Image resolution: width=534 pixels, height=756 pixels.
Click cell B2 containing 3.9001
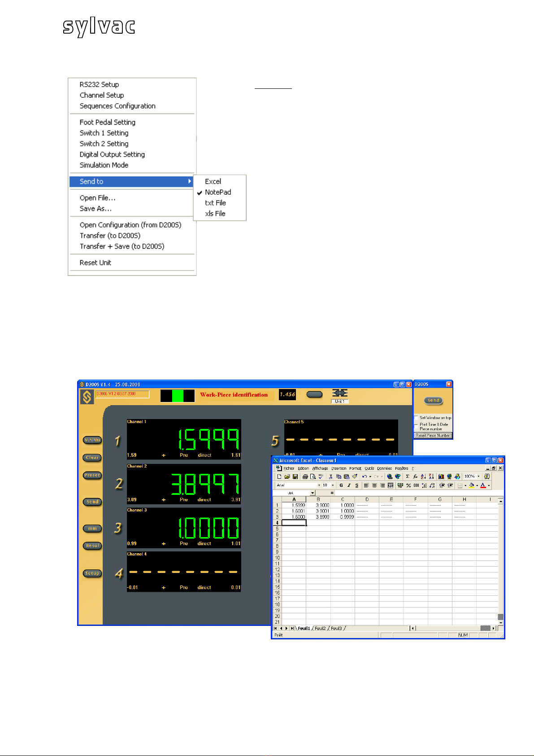318,511
